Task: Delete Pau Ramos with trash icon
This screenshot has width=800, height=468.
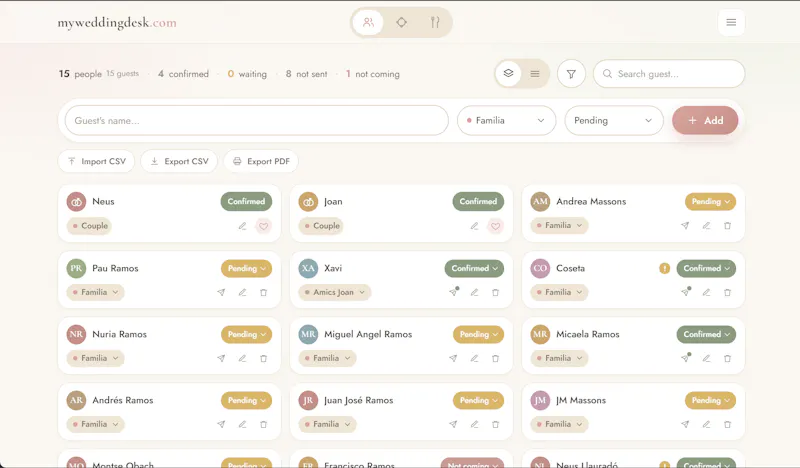Action: [263, 292]
